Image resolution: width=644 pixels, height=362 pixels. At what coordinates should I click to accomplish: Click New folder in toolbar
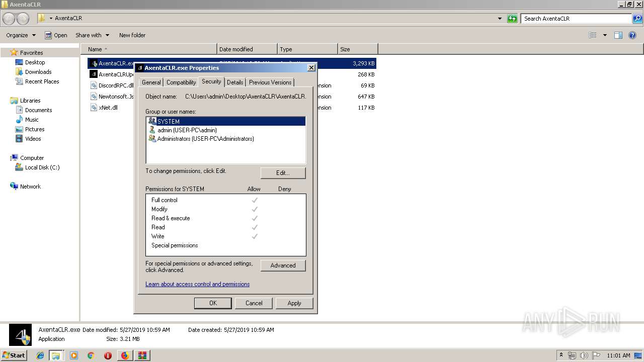[132, 35]
